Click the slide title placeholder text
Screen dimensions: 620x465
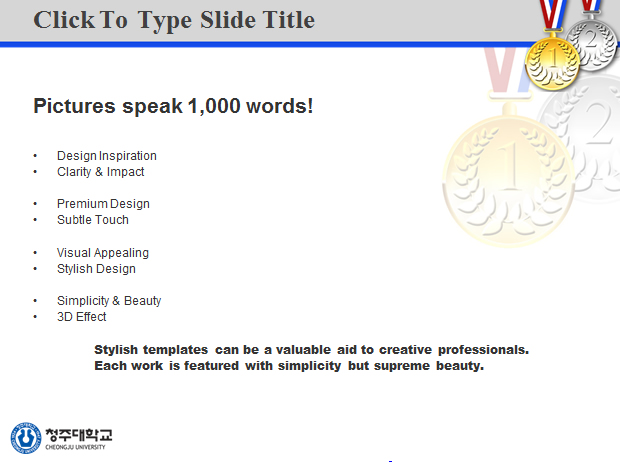coord(174,20)
